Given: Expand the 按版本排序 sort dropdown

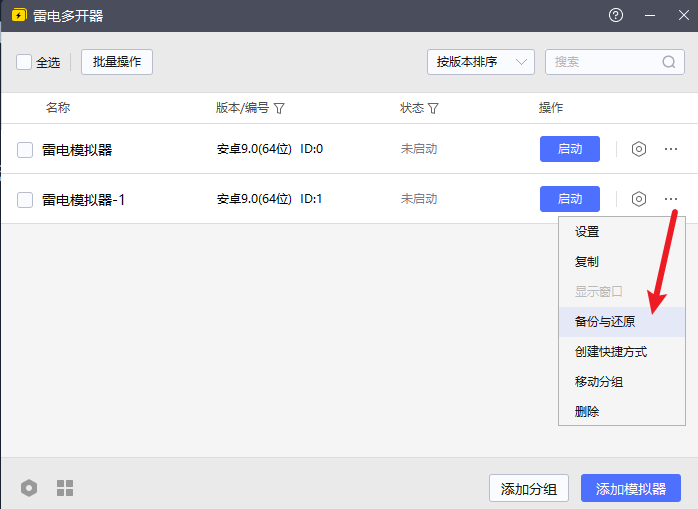Looking at the screenshot, I should pos(481,62).
